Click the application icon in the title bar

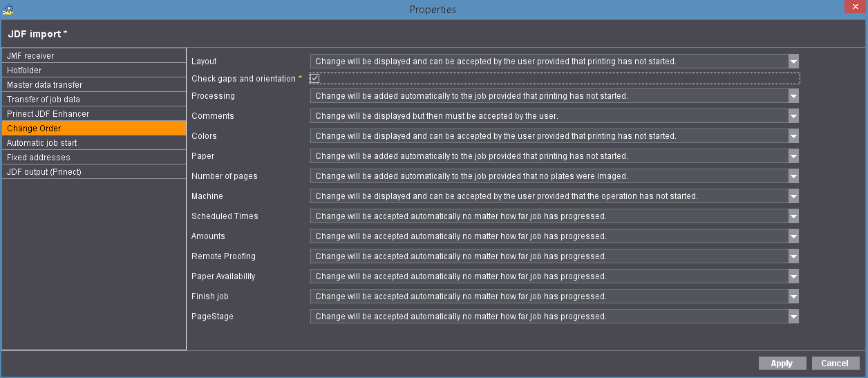point(8,10)
